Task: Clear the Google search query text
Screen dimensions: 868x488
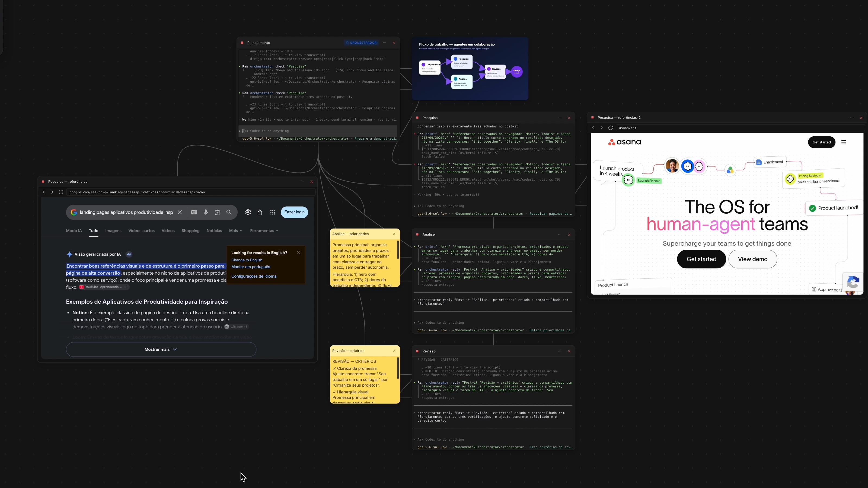Action: [x=180, y=212]
